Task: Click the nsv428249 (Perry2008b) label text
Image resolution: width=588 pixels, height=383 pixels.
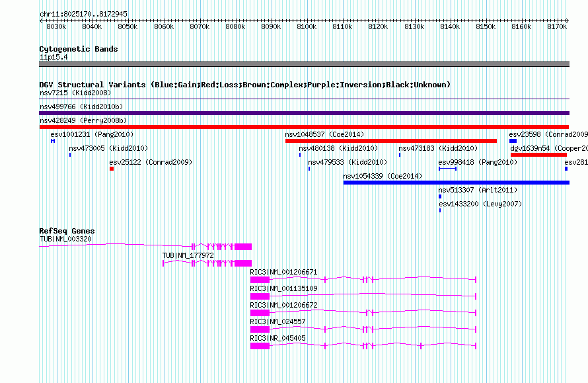Action: (83, 120)
